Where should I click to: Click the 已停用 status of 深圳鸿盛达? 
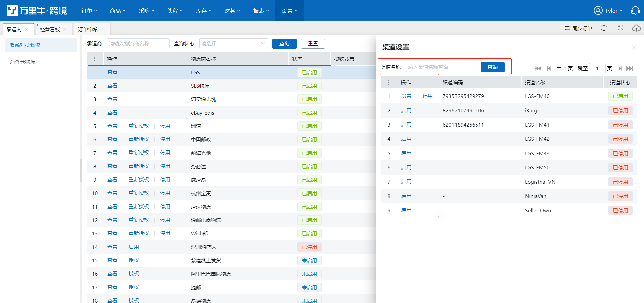[309, 247]
